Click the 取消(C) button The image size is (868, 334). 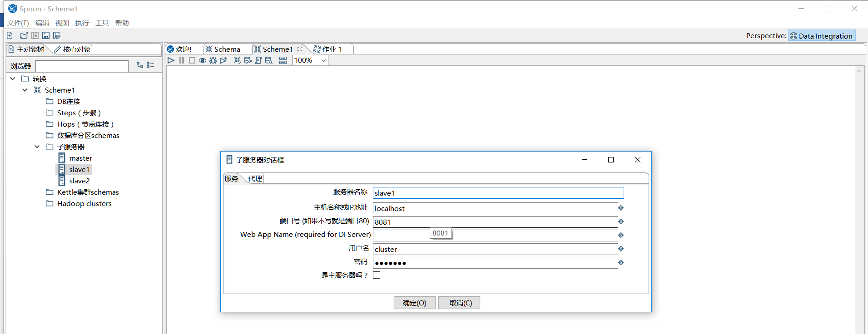pos(459,303)
